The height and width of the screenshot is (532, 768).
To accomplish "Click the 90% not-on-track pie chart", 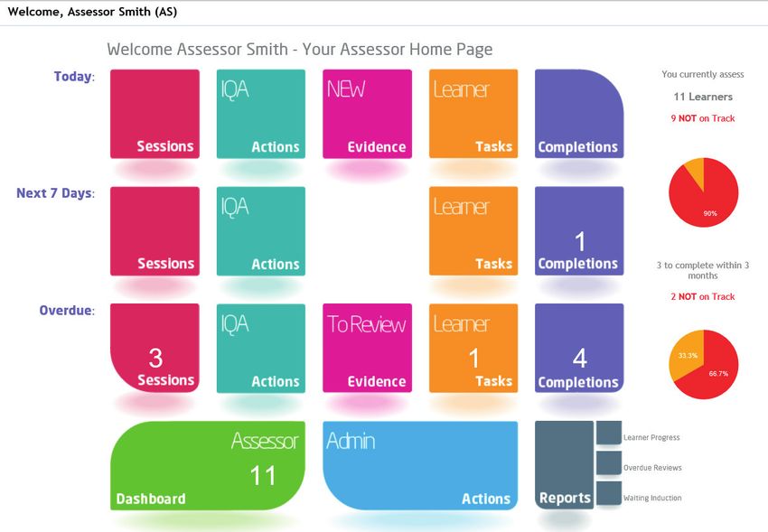I will coord(703,192).
